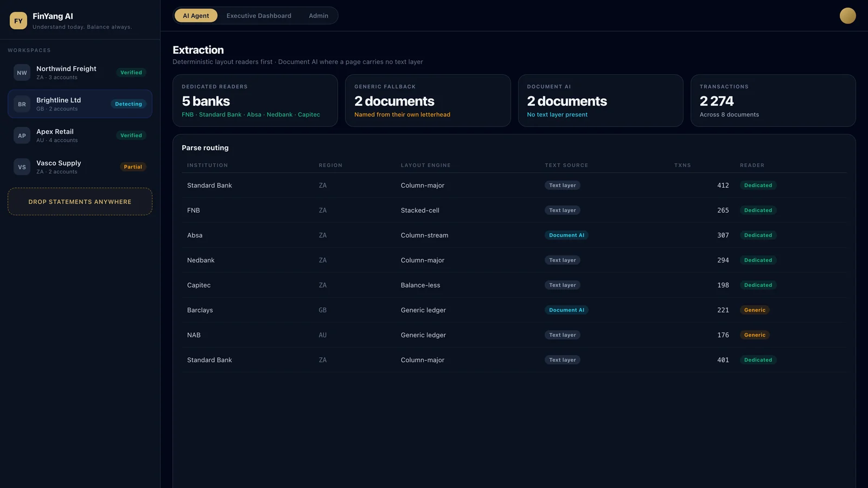Click the Layout Engine column header
The image size is (868, 488).
(426, 165)
